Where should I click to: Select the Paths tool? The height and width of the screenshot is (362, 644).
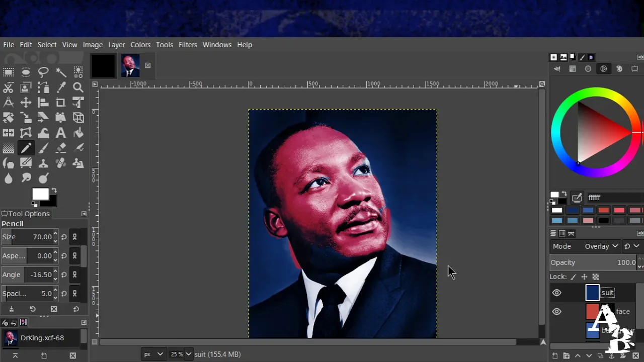[43, 87]
